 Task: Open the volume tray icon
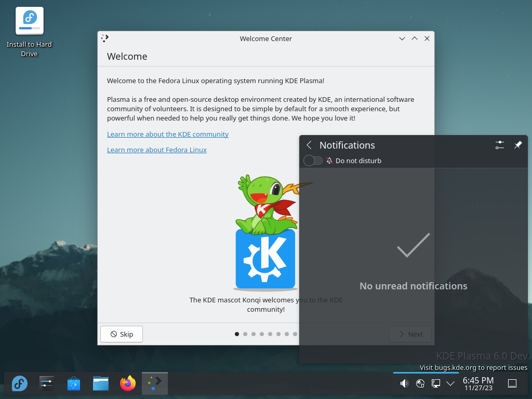point(404,383)
